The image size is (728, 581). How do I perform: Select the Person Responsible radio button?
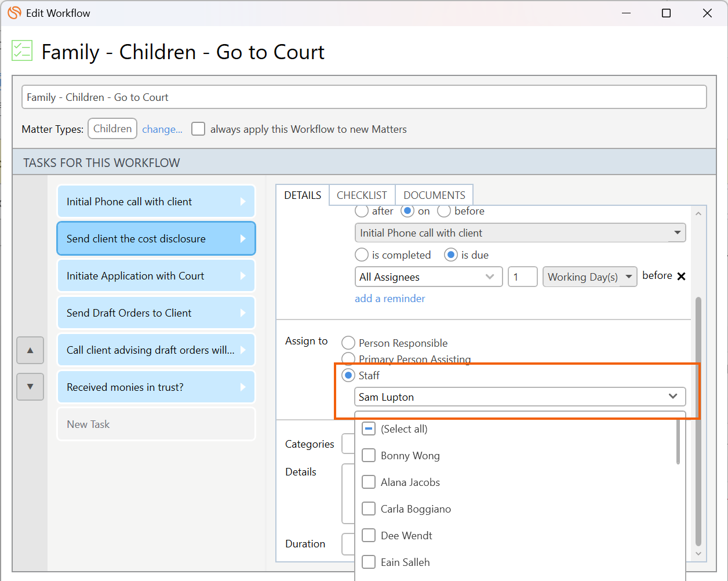348,343
